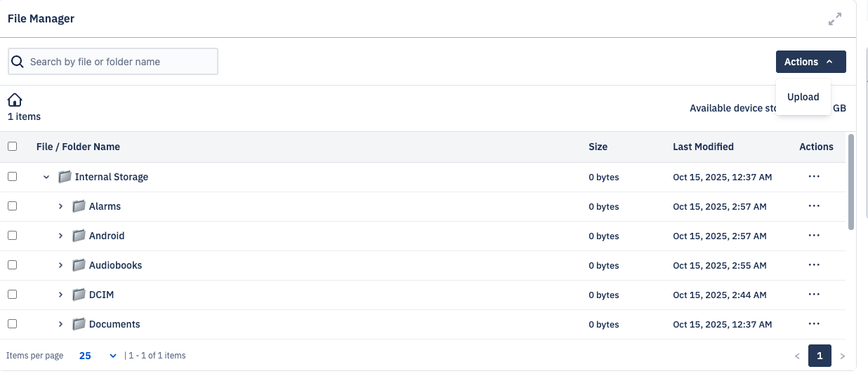Tick the select-all checkbox in header
The height and width of the screenshot is (376, 868).
12,147
